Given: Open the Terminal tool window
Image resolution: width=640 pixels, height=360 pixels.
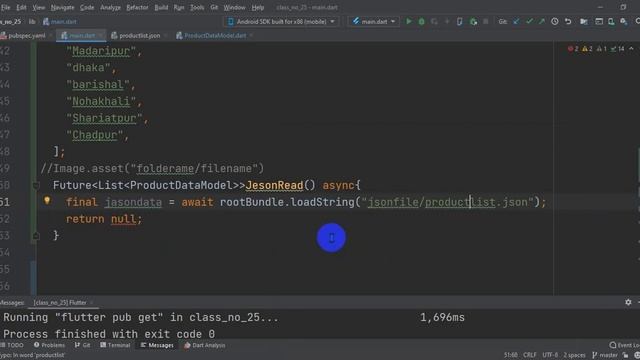Looking at the screenshot, I should [115, 345].
